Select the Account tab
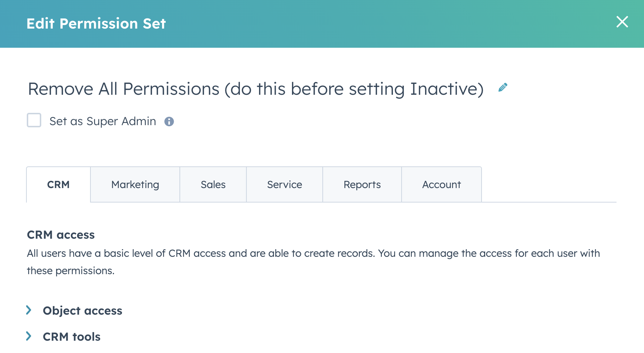 (441, 184)
